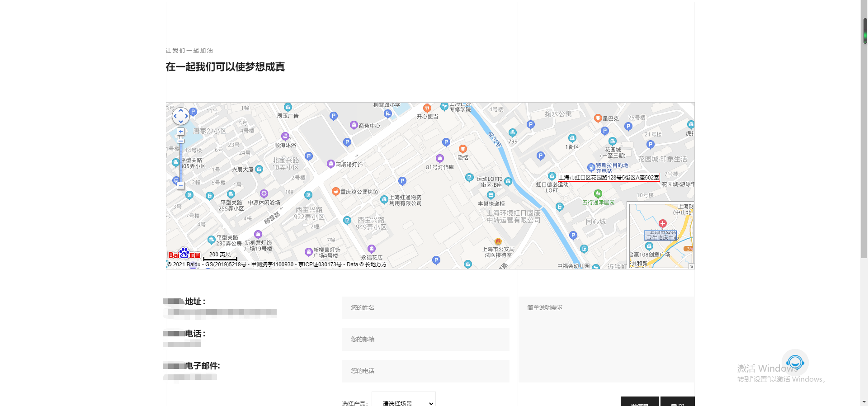
Task: Select the 永福花店 flower shop marker
Action: pyautogui.click(x=372, y=249)
